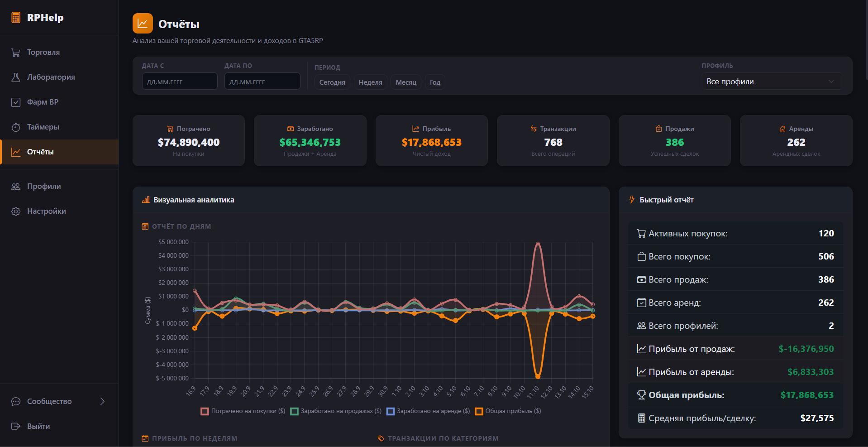Click the RPHelp calculator logo icon
The image size is (868, 447).
16,18
